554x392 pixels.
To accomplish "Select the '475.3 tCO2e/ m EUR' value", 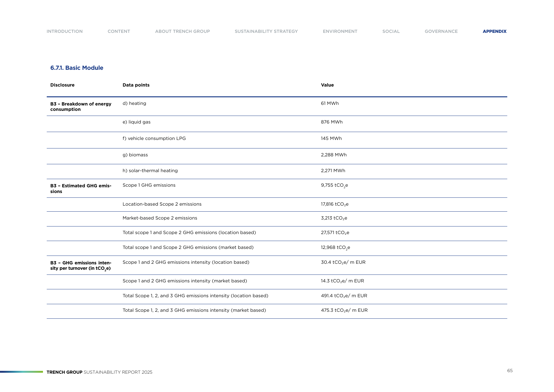I will tap(344, 311).
